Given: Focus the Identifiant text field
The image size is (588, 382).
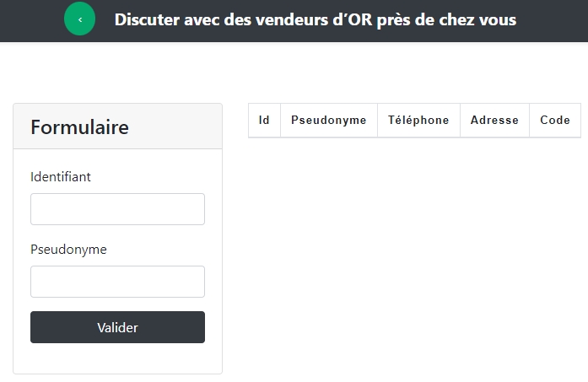Looking at the screenshot, I should 117,209.
